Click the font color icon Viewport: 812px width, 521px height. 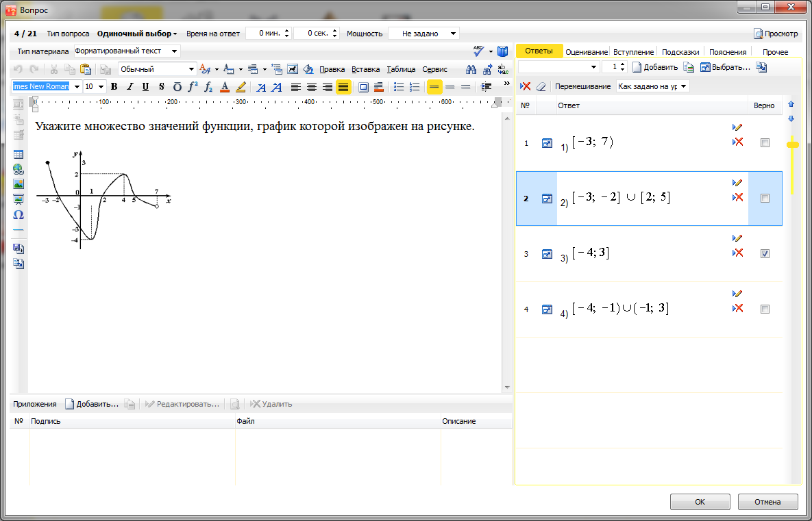tap(225, 87)
